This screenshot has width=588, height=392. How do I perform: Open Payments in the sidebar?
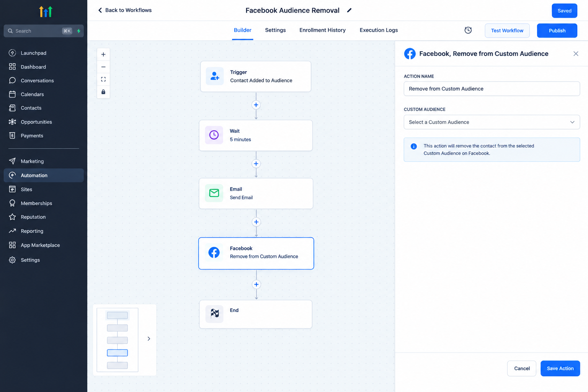tap(44, 136)
